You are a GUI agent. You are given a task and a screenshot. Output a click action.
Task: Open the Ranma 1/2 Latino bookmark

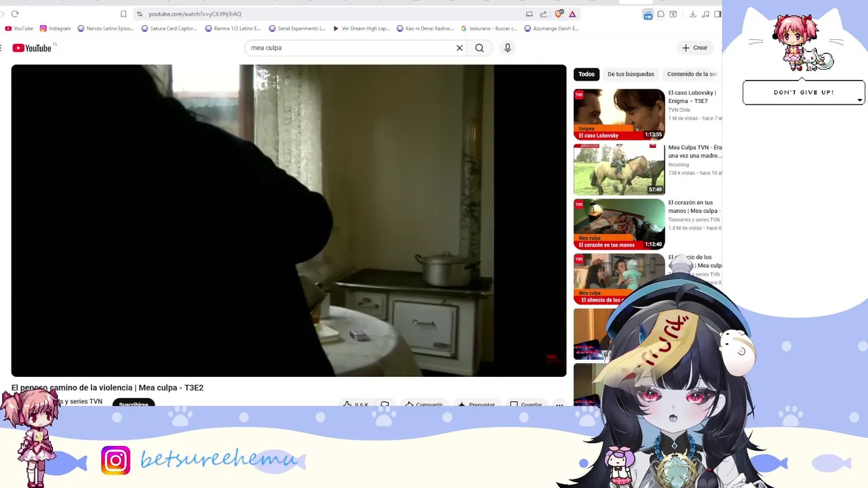233,28
